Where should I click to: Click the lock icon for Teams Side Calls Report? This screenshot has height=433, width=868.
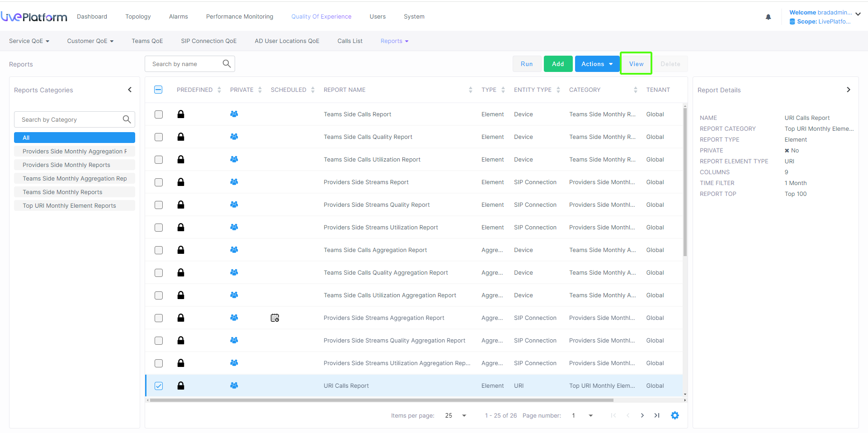coord(181,114)
